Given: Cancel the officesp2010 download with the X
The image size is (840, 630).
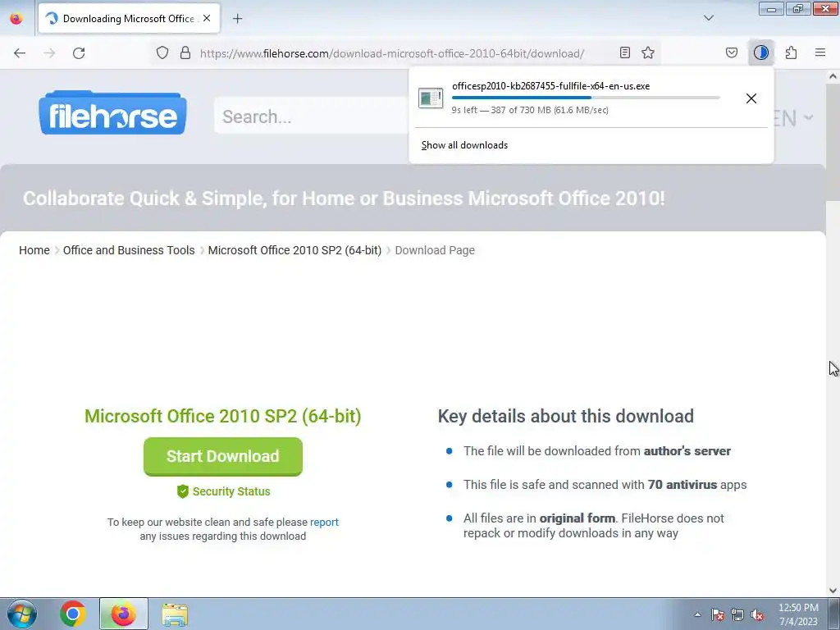Looking at the screenshot, I should (x=751, y=98).
